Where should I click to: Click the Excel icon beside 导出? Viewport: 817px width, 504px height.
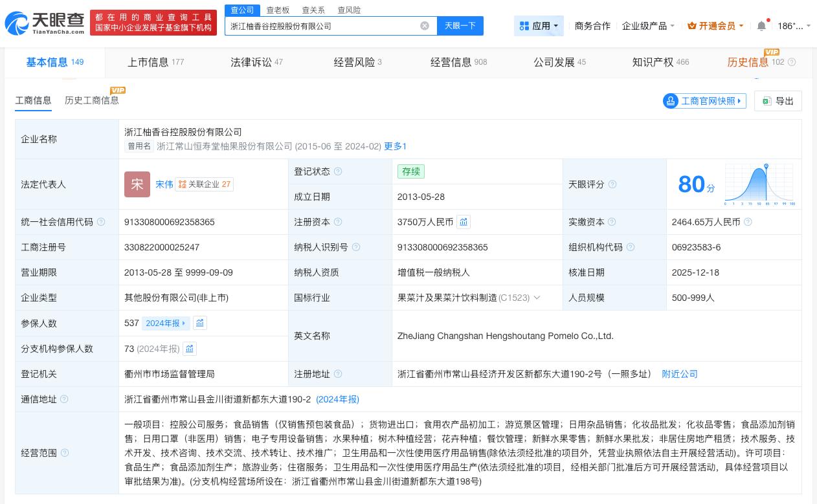coord(767,101)
